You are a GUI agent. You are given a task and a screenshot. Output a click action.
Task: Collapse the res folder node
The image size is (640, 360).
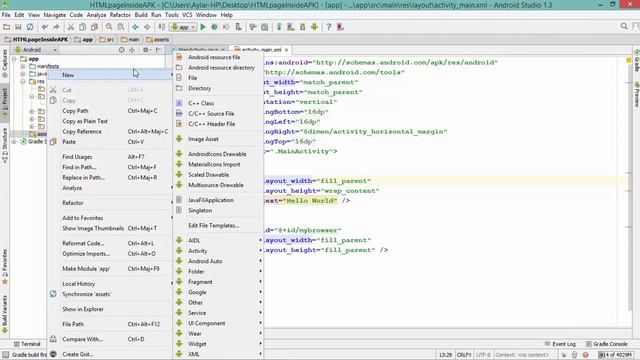pyautogui.click(x=23, y=81)
